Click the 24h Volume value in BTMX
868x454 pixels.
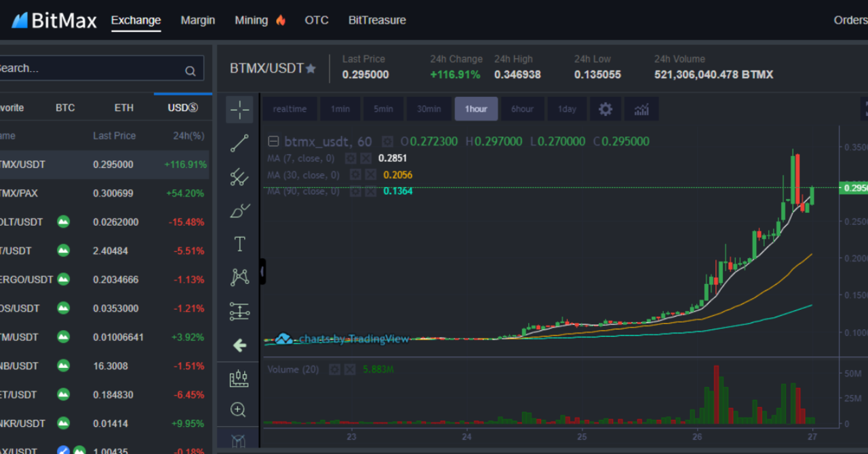pos(713,75)
